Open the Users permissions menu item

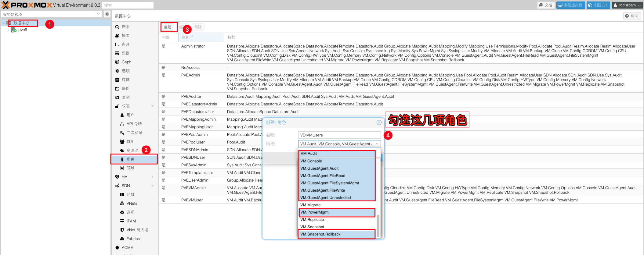point(130,115)
